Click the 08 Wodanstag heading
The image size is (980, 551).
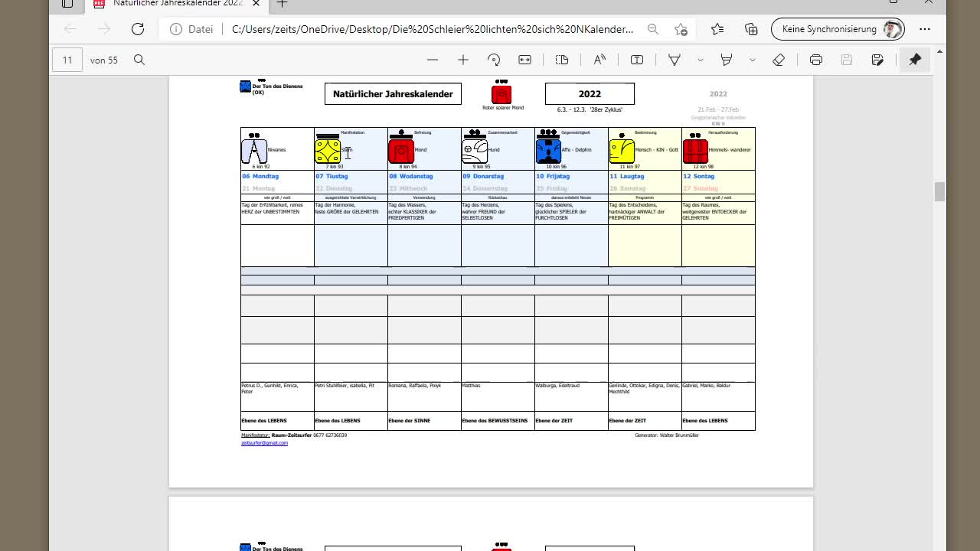click(411, 177)
